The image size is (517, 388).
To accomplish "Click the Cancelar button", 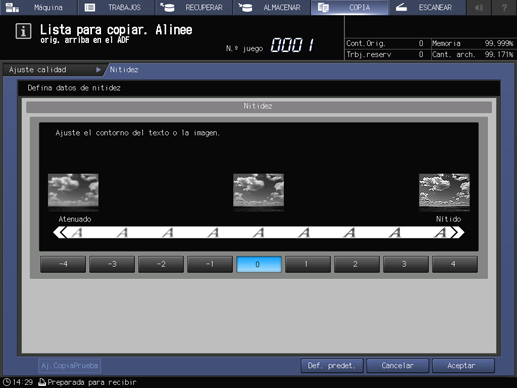I will 398,366.
